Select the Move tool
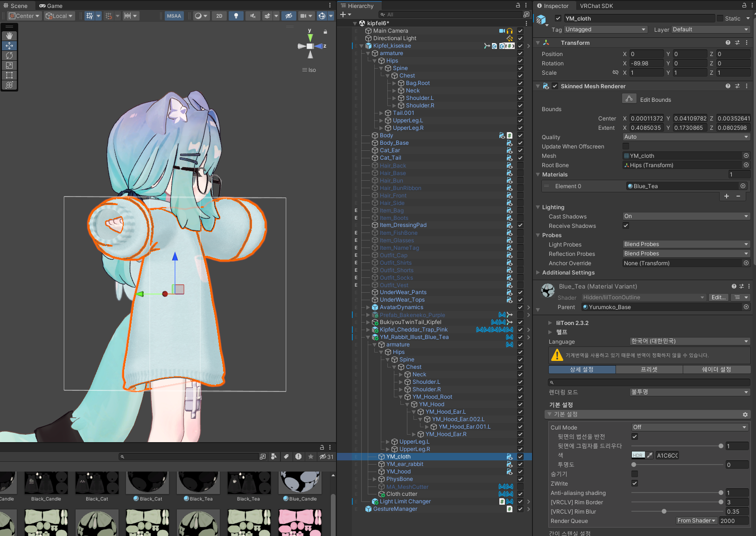The height and width of the screenshot is (536, 756). [x=9, y=46]
